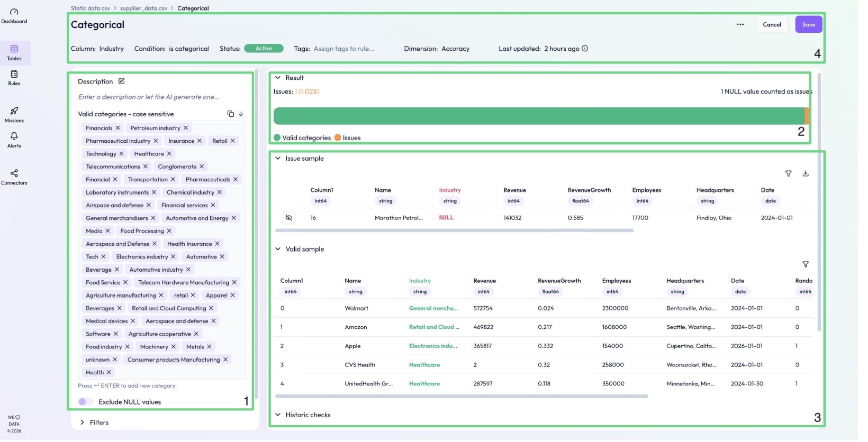Collapse the Historic checks section
This screenshot has width=868, height=442.
278,415
